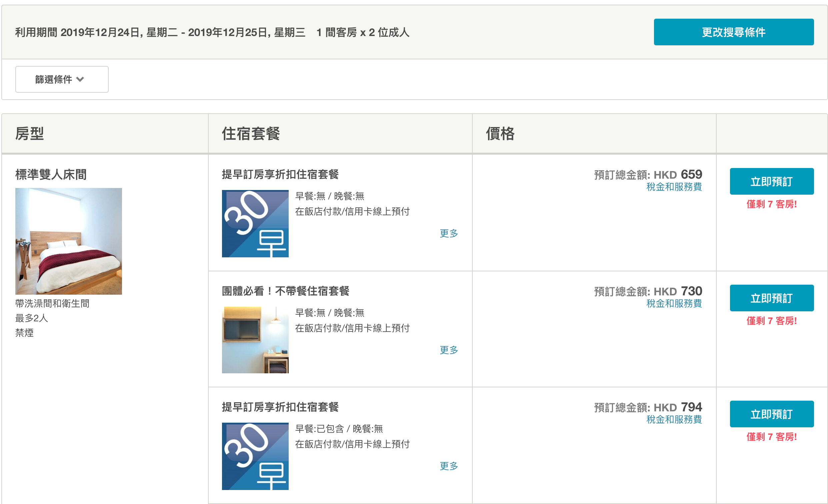Expand 更多 for the breakfast-included plan

click(x=449, y=466)
